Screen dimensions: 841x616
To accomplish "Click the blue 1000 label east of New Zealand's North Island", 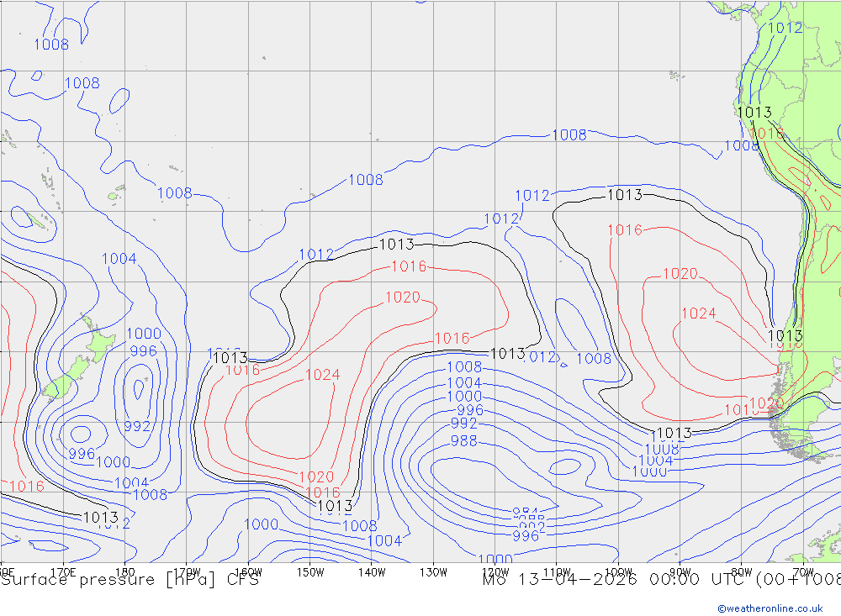I will coord(144,334).
